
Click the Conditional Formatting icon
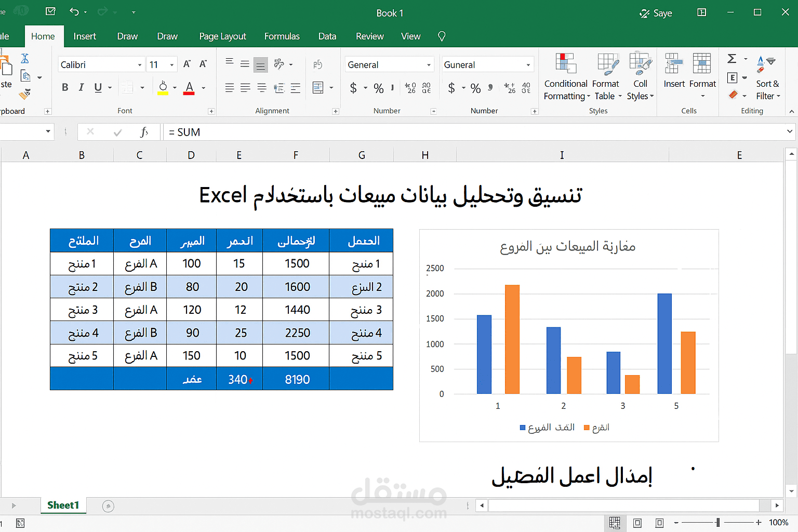pos(566,63)
